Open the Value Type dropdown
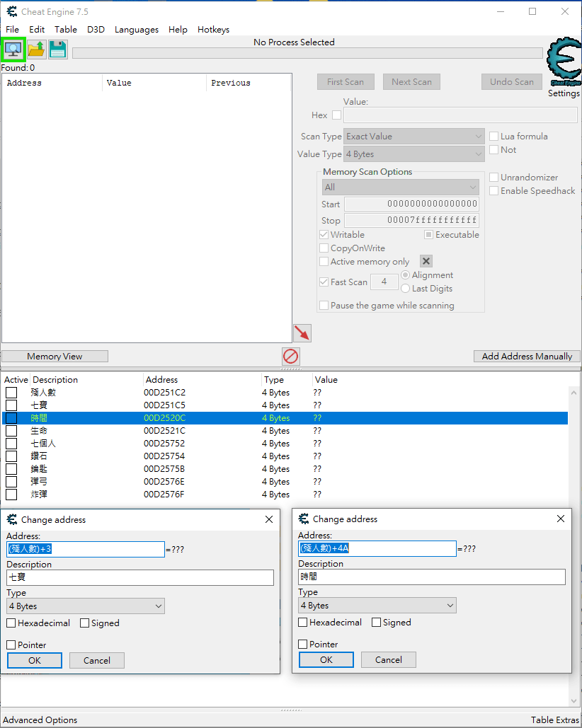582x728 pixels. tap(413, 154)
